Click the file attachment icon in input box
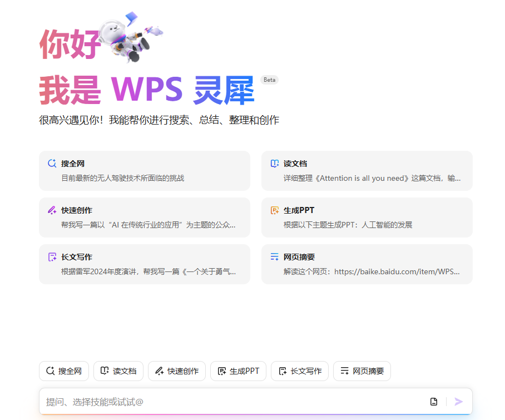This screenshot has height=420, width=505. coord(434,402)
